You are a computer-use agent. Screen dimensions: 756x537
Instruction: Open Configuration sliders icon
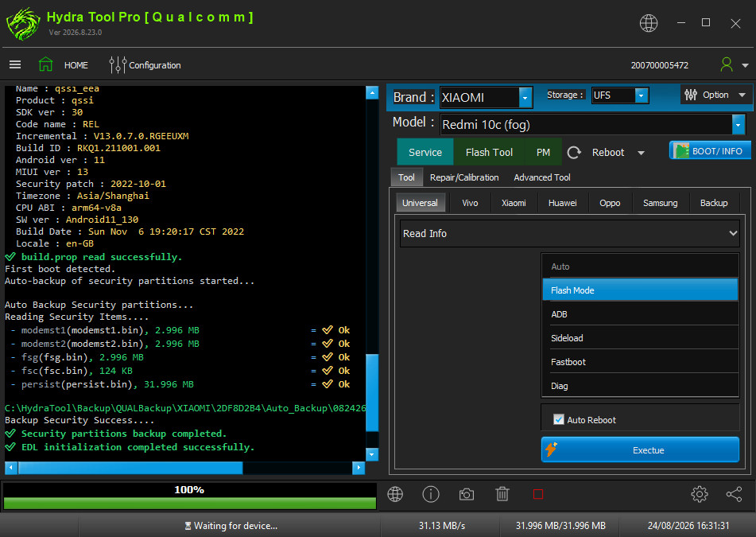click(118, 64)
